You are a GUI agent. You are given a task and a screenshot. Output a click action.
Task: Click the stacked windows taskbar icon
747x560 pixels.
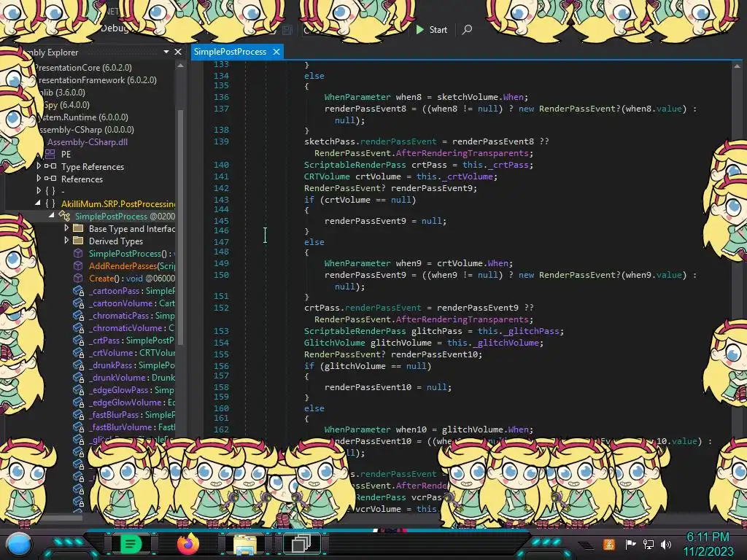tap(301, 543)
